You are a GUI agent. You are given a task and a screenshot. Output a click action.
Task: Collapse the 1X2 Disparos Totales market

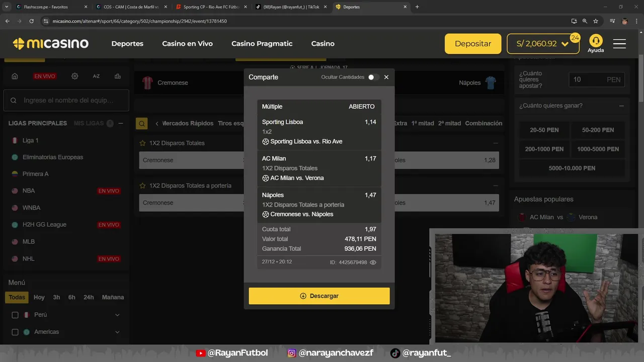click(x=495, y=143)
